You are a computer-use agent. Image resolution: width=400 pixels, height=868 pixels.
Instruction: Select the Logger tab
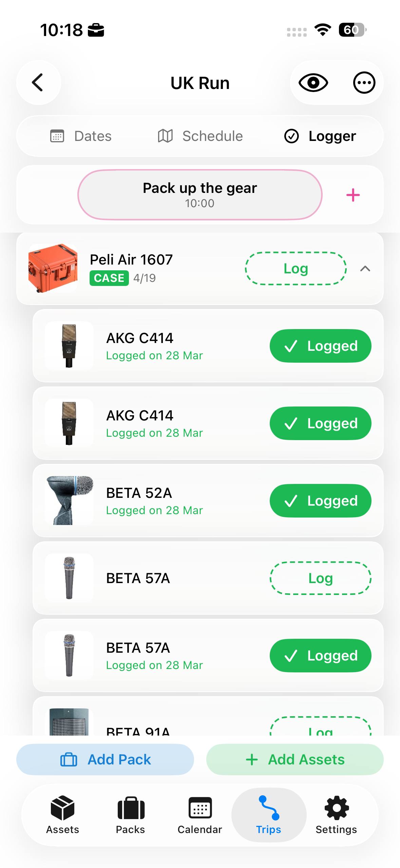coord(320,136)
